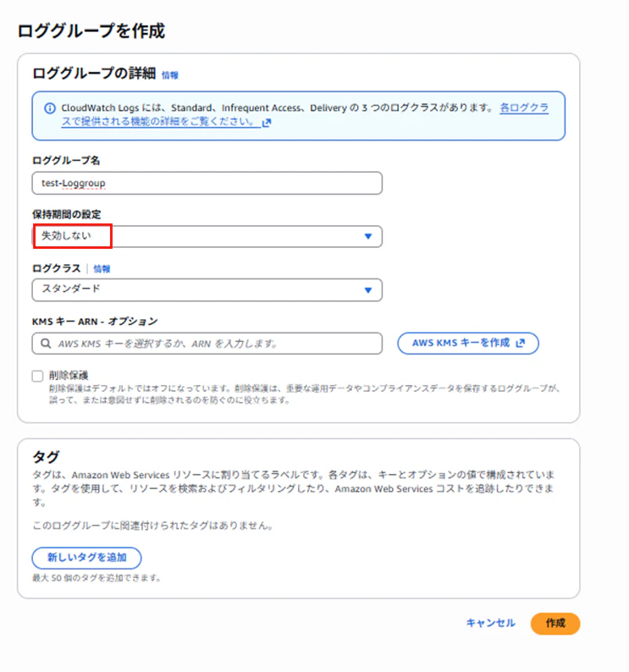Click the ロググループ名 label
The width and height of the screenshot is (629, 672).
pos(66,161)
